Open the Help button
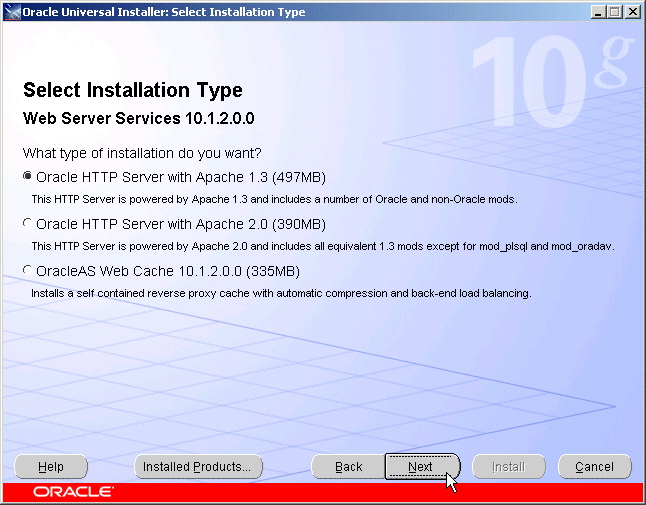Viewport: 646px width, 505px height. pos(51,467)
